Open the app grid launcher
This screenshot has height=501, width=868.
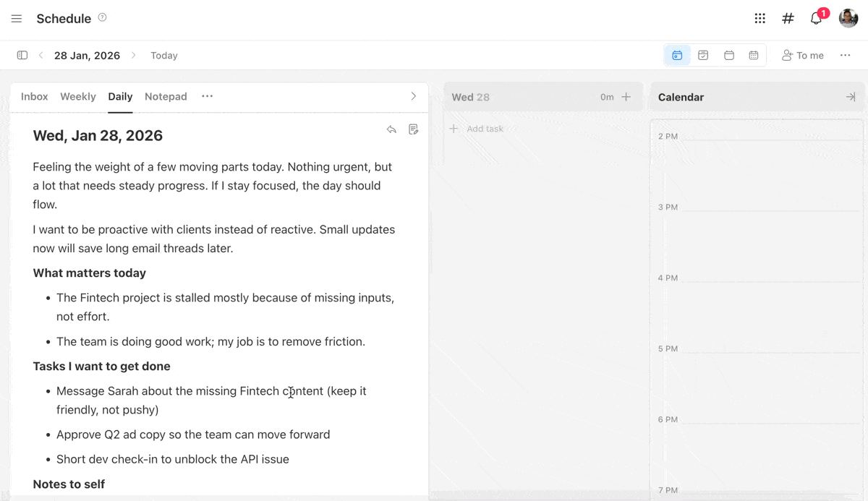pyautogui.click(x=759, y=18)
